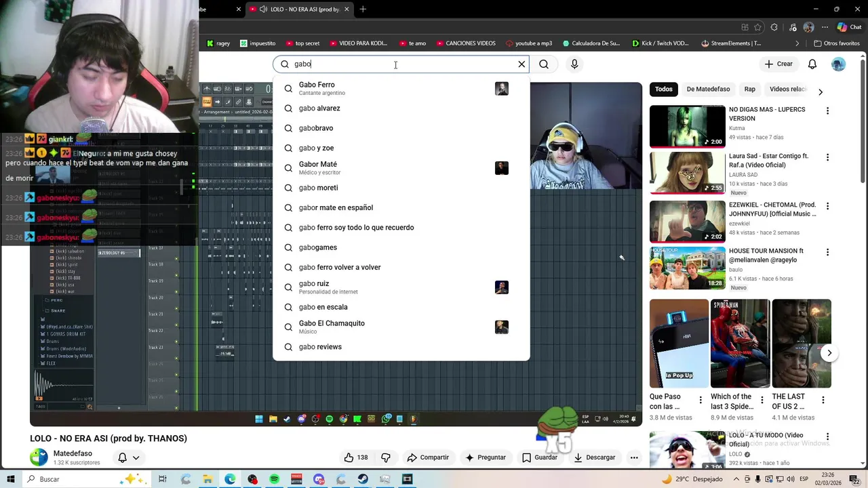This screenshot has width=868, height=488.
Task: Open more actions menu below video
Action: coord(634,457)
